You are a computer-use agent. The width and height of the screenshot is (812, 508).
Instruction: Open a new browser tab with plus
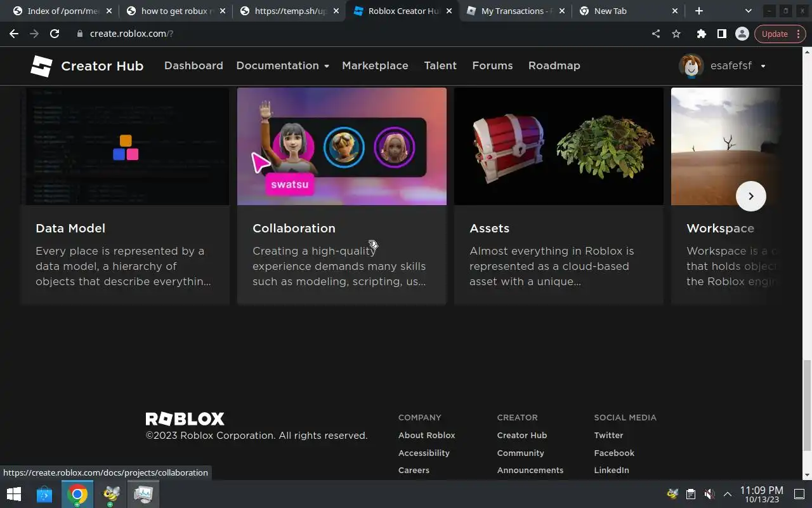click(x=698, y=11)
